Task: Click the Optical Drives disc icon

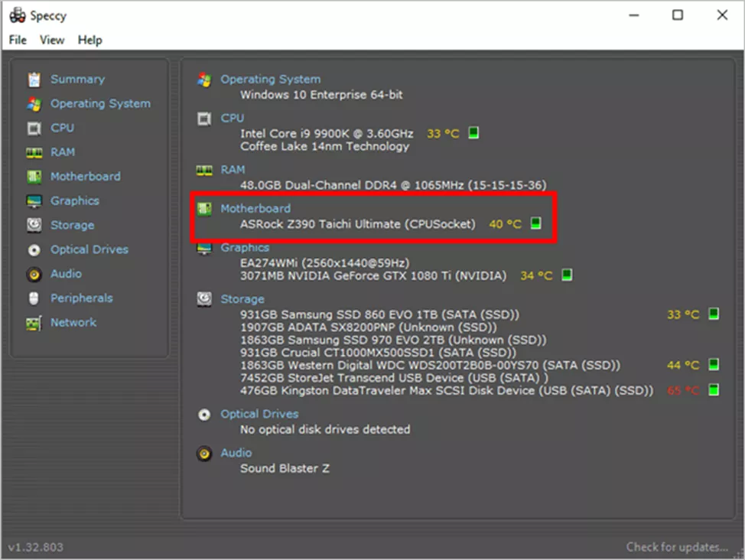Action: click(x=34, y=249)
